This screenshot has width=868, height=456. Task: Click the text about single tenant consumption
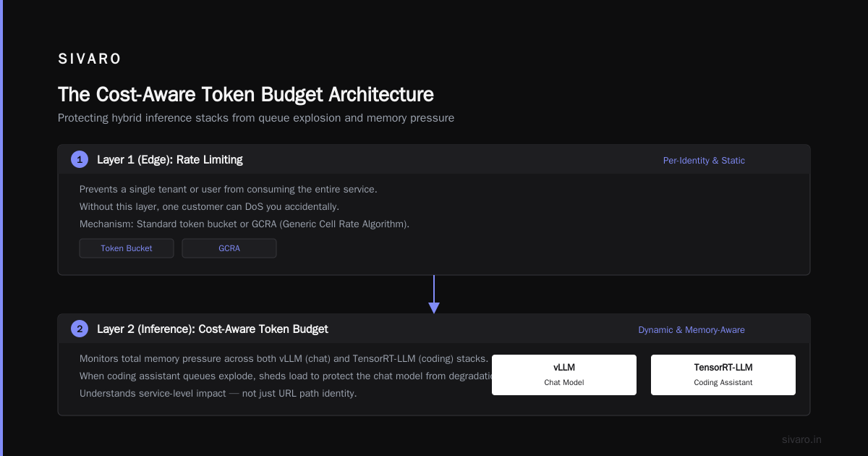pos(229,189)
